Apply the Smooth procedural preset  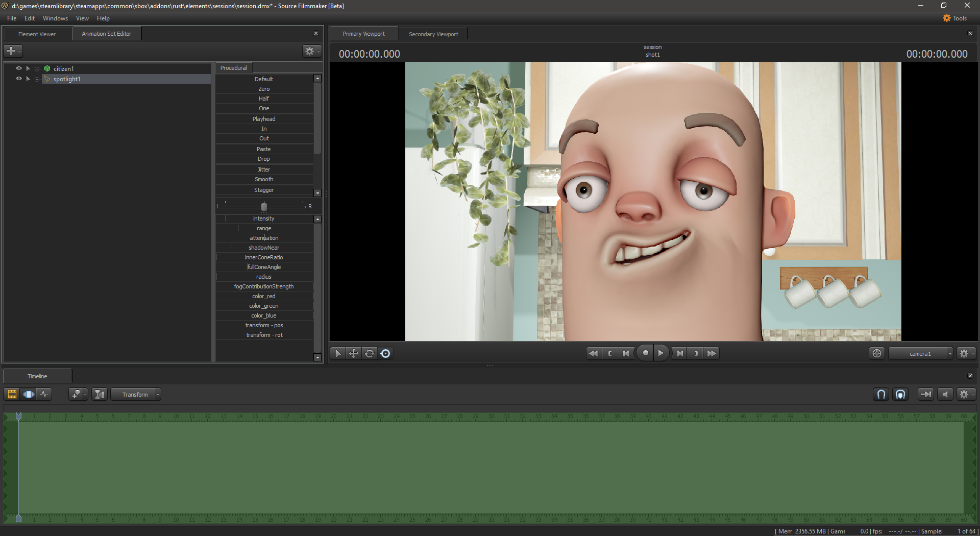264,179
